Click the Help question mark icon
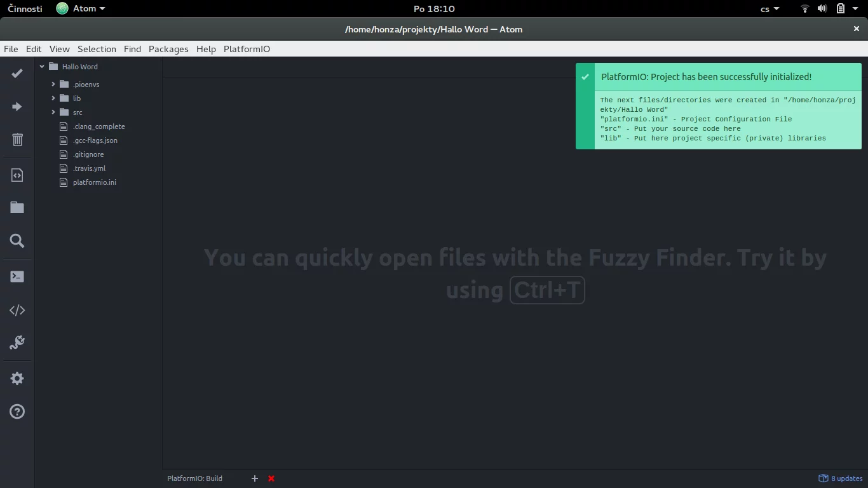Viewport: 868px width, 488px height. point(17,412)
